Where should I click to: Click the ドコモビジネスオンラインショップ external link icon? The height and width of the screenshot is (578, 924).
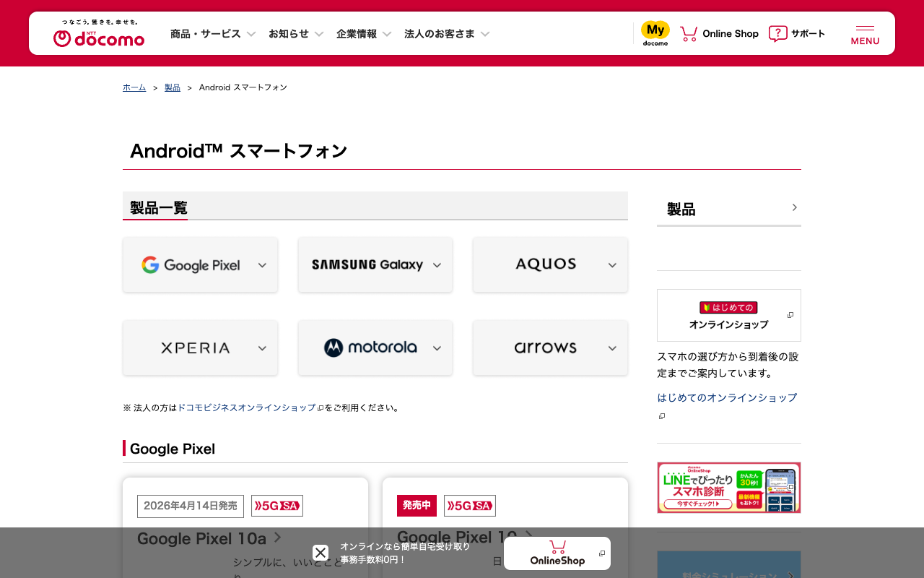[321, 408]
